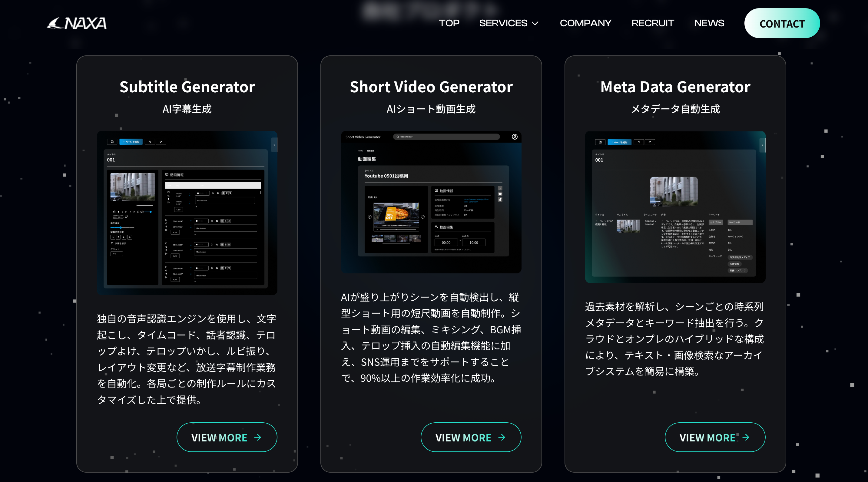Click save icon in Subtitle Generator screenshot
This screenshot has height=482, width=868.
click(x=112, y=142)
